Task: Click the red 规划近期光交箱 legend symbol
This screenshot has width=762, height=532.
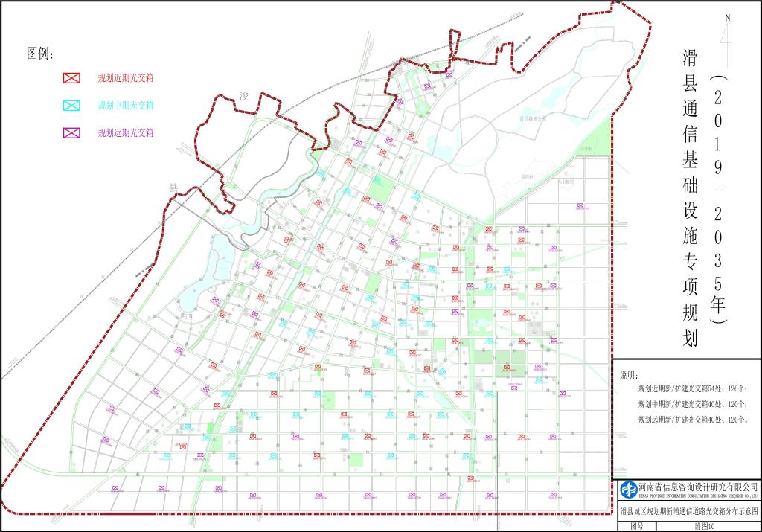Action: click(71, 77)
